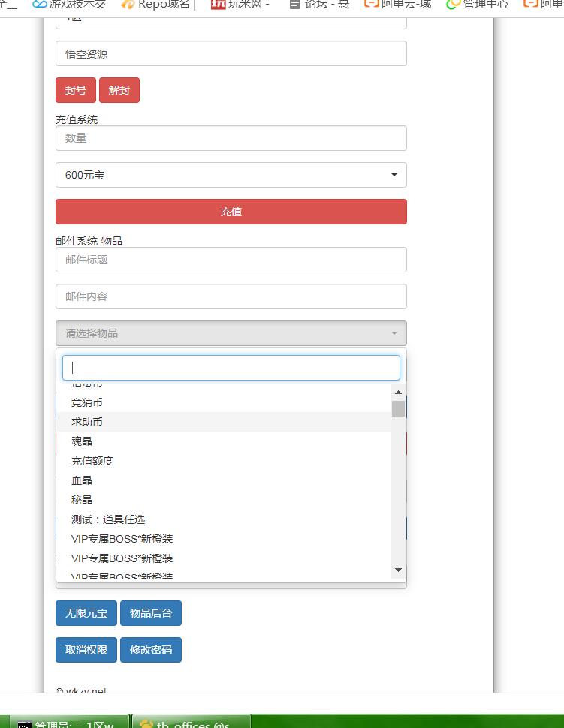Screen dimensions: 564x728
Task: Click scroll-down arrow in item list
Action: click(398, 570)
